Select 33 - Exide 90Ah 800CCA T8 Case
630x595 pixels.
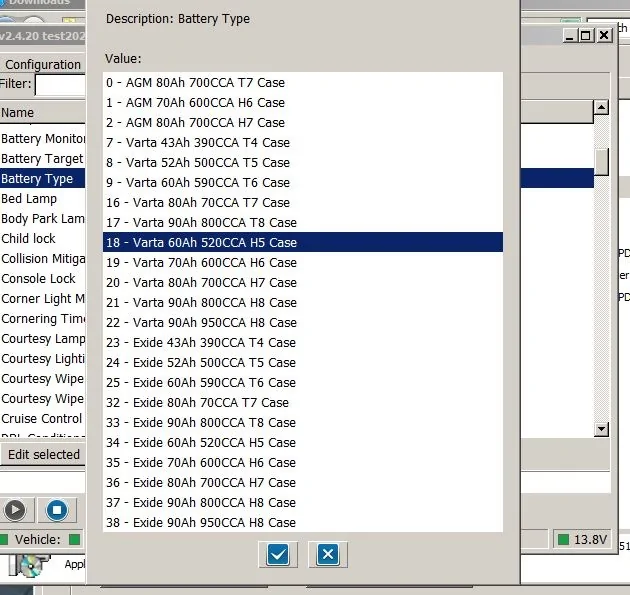(303, 423)
